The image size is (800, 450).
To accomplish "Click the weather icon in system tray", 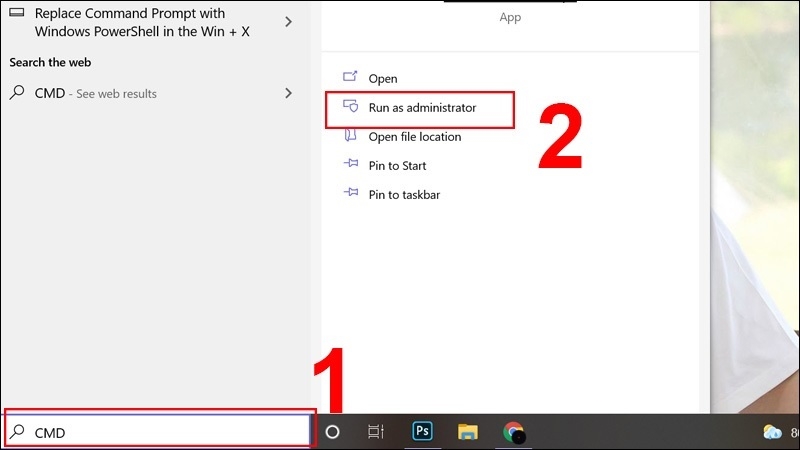I will click(773, 432).
